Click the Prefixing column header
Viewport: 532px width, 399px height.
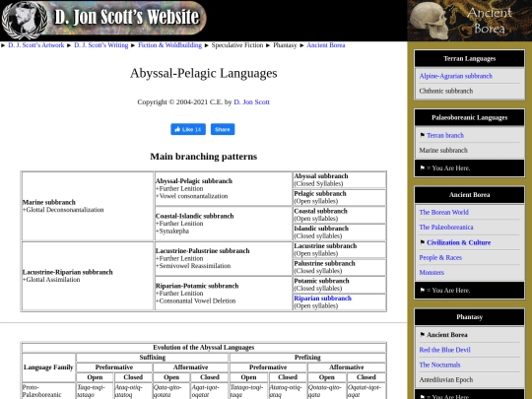pos(307,358)
